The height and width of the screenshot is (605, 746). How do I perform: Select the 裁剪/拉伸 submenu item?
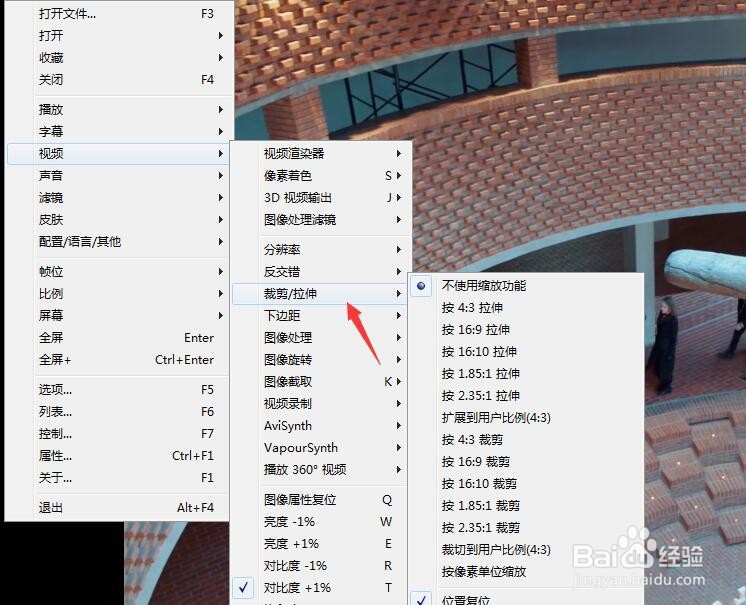tap(321, 293)
